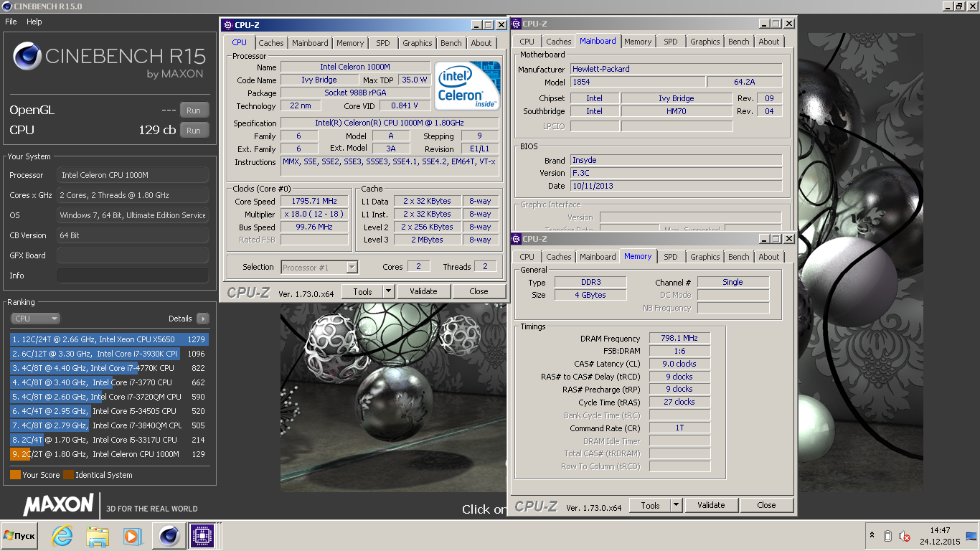
Task: Click Tools in Memory CPU-Z window
Action: coord(650,505)
